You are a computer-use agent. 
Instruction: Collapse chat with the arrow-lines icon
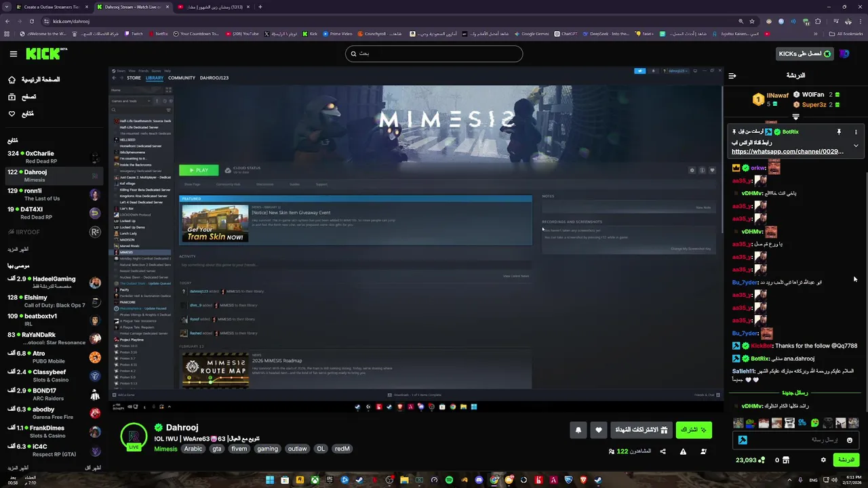pos(732,75)
